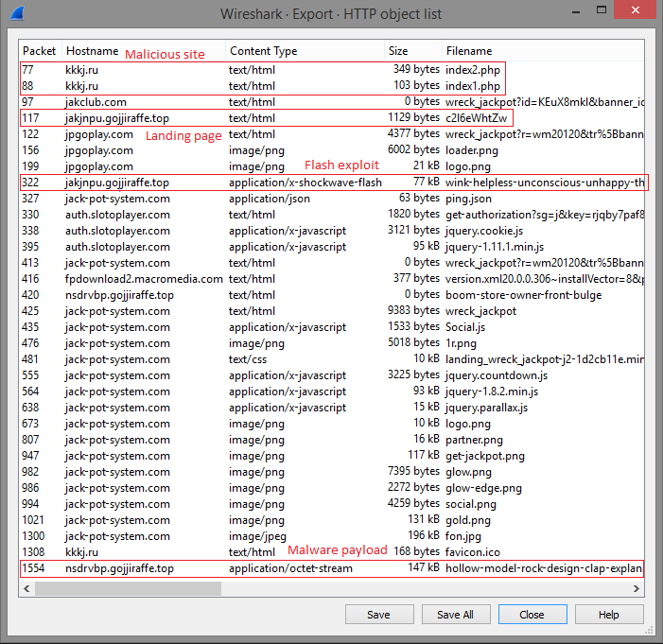Select the packet 1554 octet-stream payload row
The height and width of the screenshot is (644, 663).
(x=331, y=568)
